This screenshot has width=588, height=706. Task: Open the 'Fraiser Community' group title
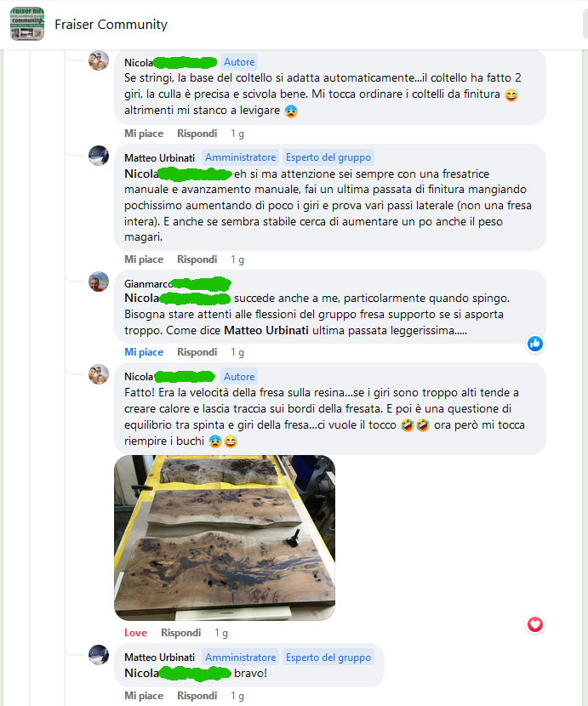tap(111, 25)
